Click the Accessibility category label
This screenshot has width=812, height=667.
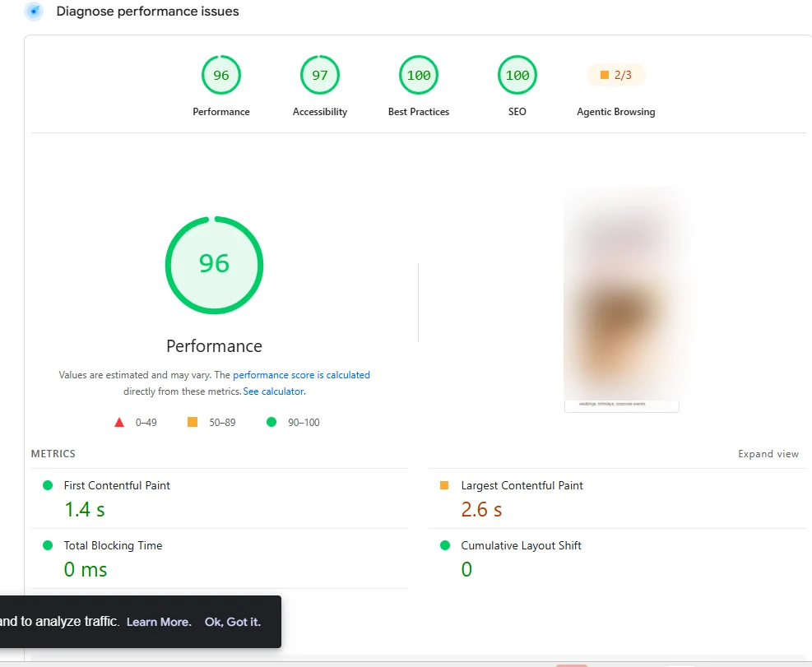click(320, 112)
